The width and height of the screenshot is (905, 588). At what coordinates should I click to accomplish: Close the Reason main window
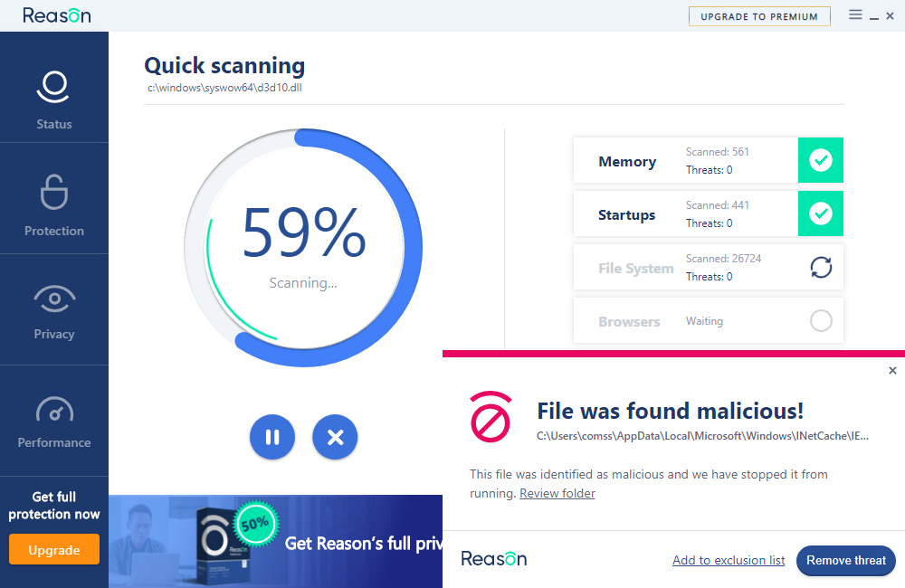890,16
